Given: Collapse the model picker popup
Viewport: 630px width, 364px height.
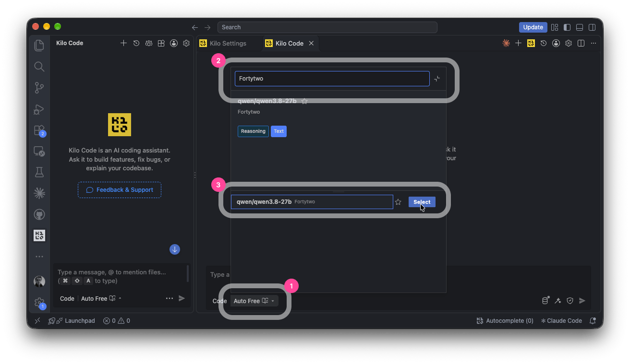Looking at the screenshot, I should 437,79.
